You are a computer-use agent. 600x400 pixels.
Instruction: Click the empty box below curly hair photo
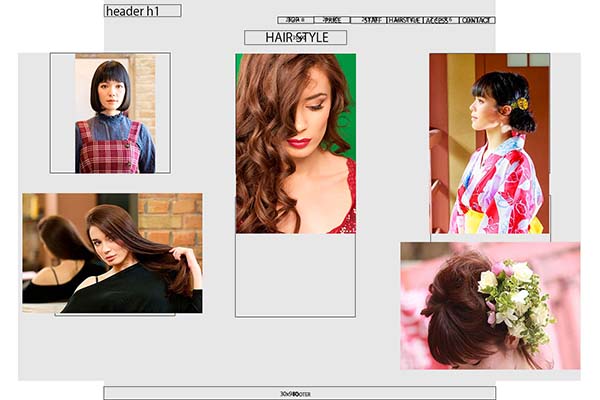[295, 275]
